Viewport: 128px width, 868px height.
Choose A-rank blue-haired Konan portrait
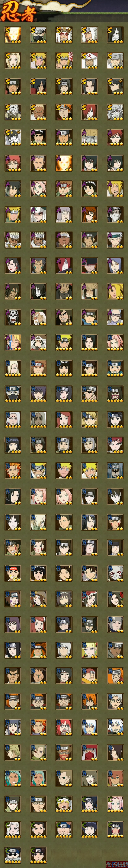pyautogui.click(x=115, y=266)
